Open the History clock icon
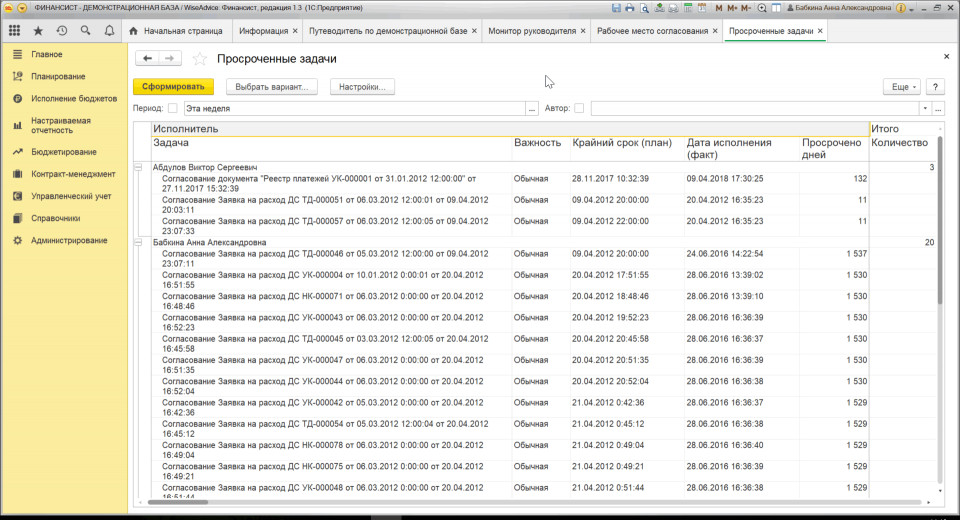 62,31
